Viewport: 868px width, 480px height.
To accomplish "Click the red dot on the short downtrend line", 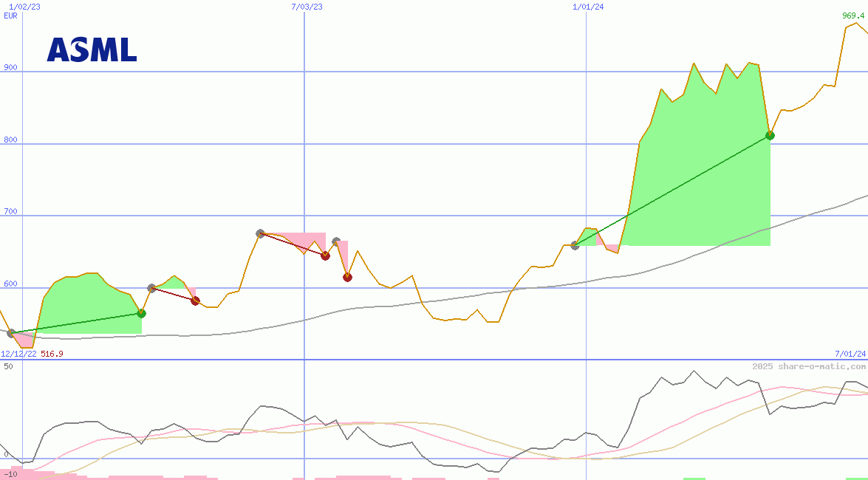I will [x=195, y=300].
